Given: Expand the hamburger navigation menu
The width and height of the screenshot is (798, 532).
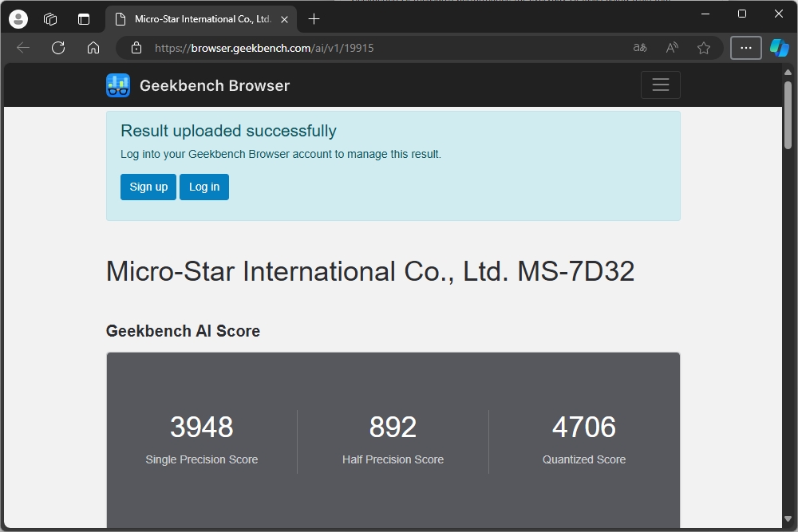Looking at the screenshot, I should point(661,85).
